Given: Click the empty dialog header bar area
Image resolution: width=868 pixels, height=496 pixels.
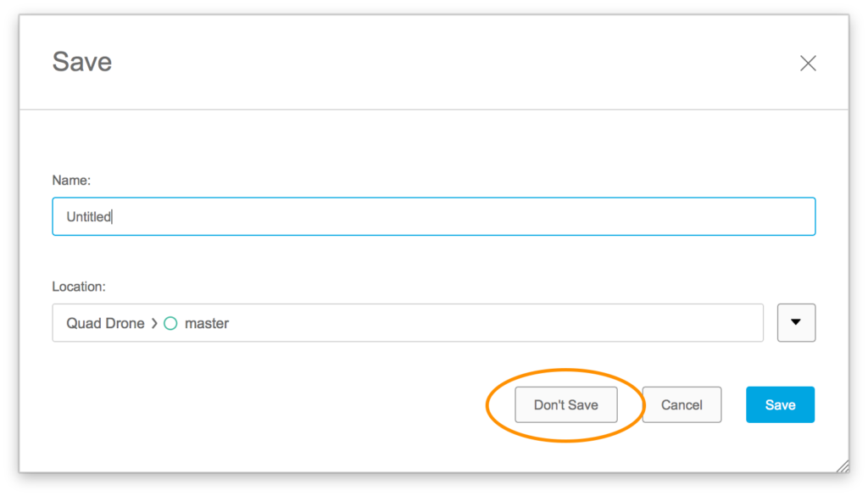Looking at the screenshot, I should [x=424, y=62].
